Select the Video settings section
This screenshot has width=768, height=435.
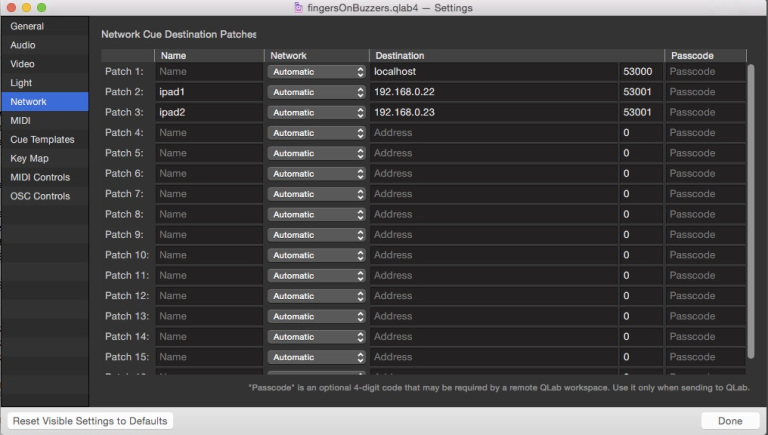(x=23, y=64)
